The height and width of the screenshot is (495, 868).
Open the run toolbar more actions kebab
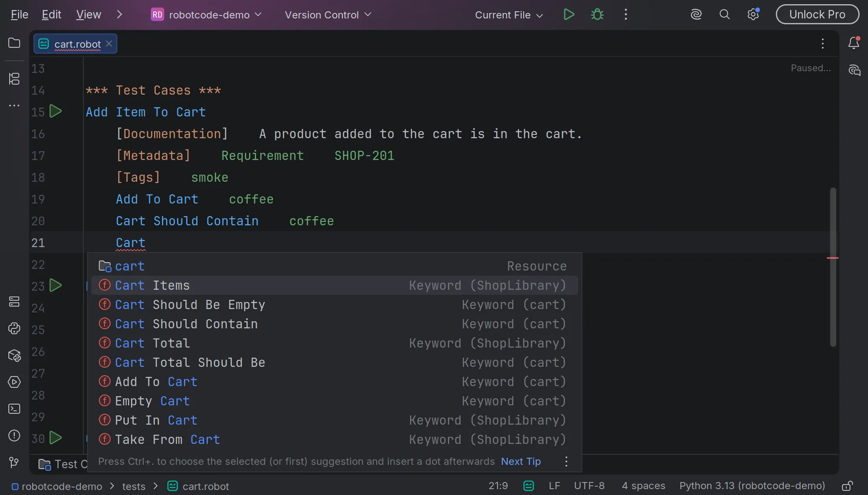tap(626, 15)
